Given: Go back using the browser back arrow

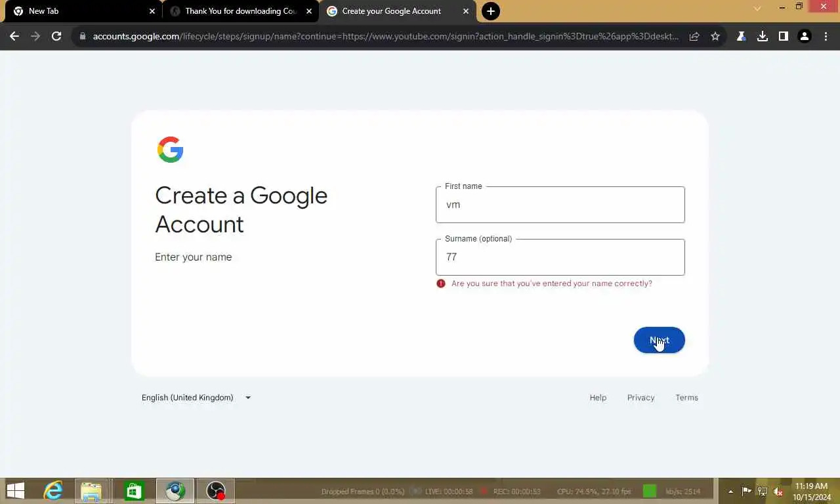Looking at the screenshot, I should [14, 37].
